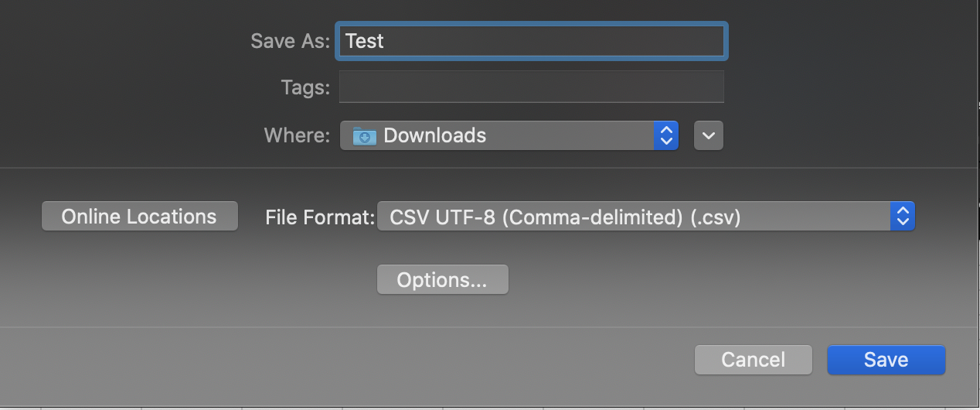Place cursor after the word Test
The image size is (980, 410).
pyautogui.click(x=385, y=41)
